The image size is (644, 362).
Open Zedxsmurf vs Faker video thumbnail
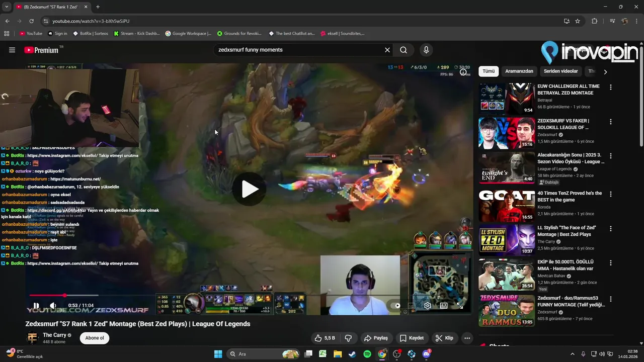click(x=507, y=133)
